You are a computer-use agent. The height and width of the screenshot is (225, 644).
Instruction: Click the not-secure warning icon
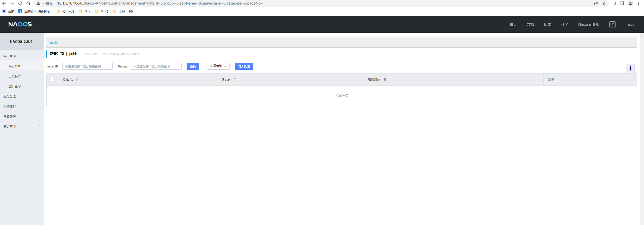38,3
